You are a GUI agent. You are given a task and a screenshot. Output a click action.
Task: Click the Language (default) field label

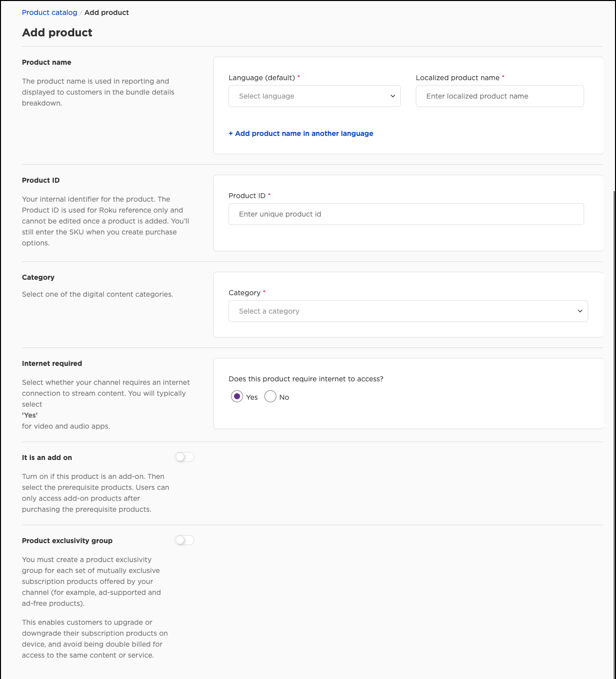(261, 78)
